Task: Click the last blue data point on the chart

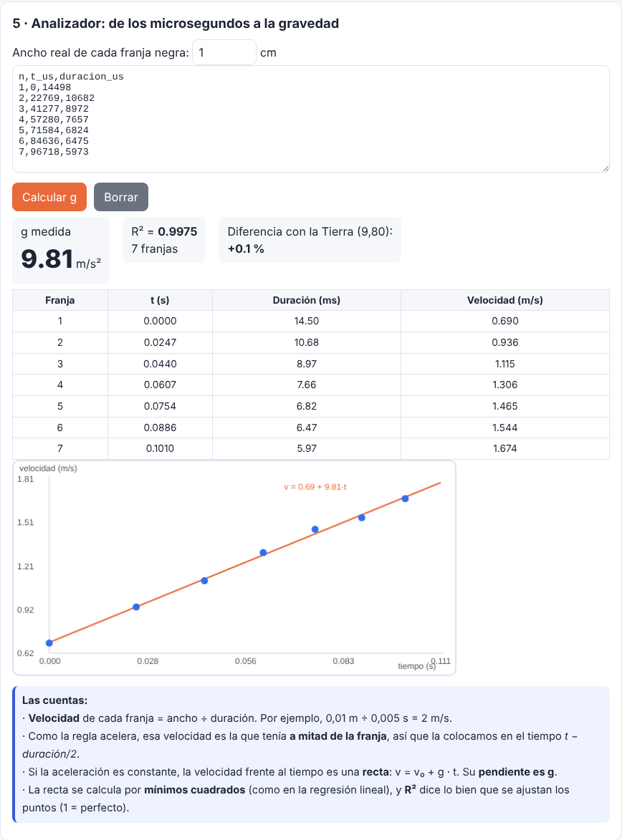Action: click(406, 498)
